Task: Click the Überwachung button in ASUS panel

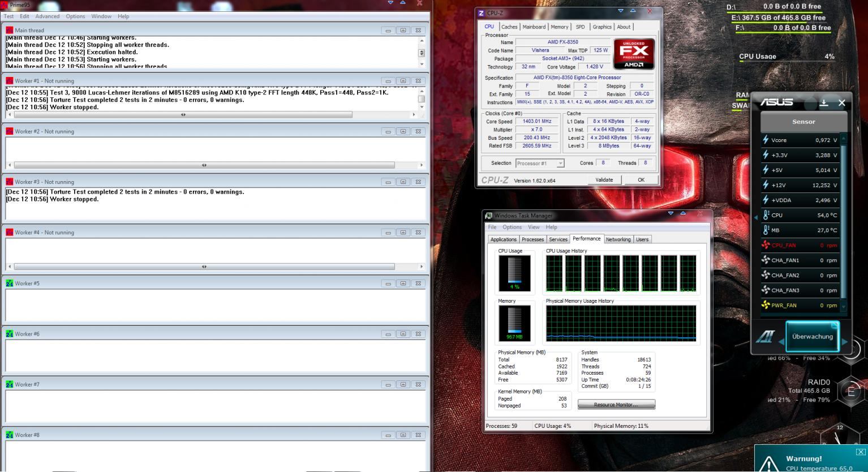Action: point(813,336)
